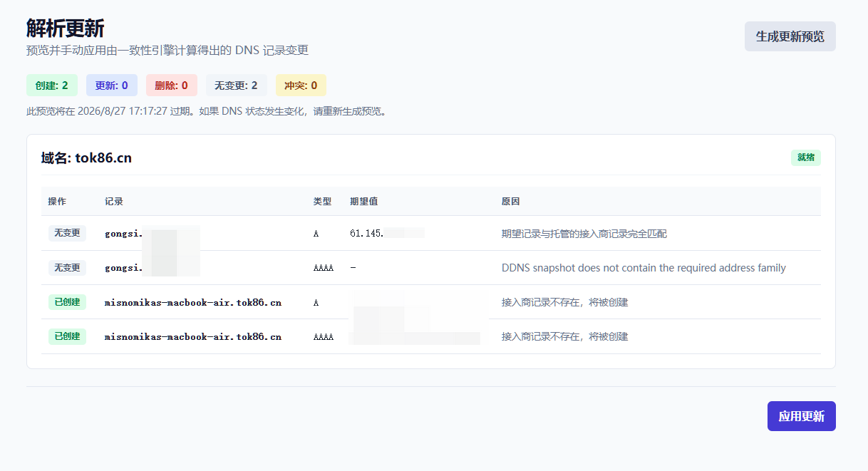868x471 pixels.
Task: Apply changes with the 应用更新 button
Action: 801,416
